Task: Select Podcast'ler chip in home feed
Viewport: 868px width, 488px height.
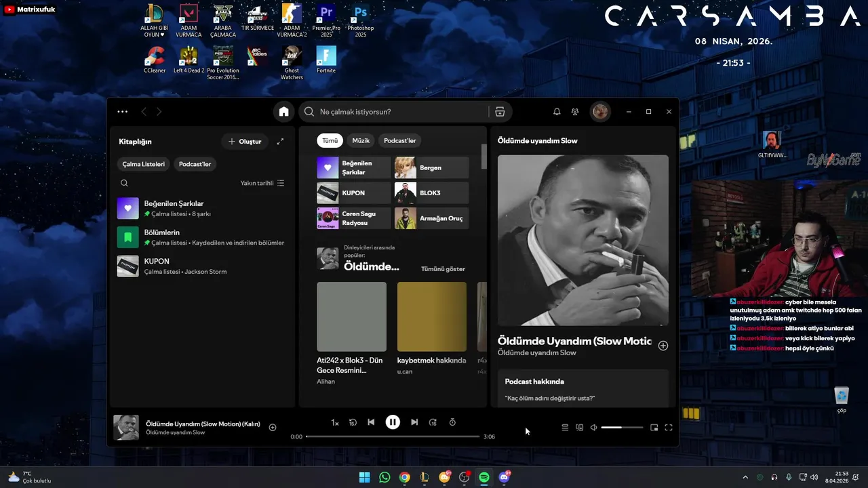Action: pyautogui.click(x=400, y=140)
